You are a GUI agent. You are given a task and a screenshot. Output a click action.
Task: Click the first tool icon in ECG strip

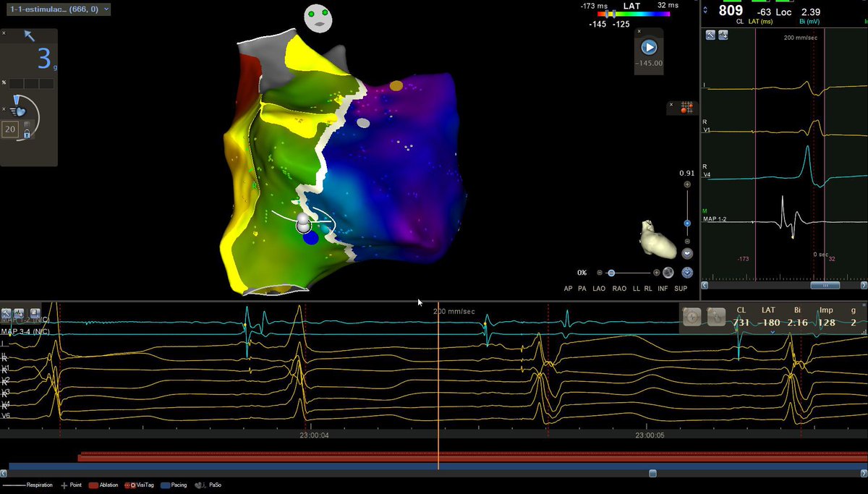pos(7,313)
